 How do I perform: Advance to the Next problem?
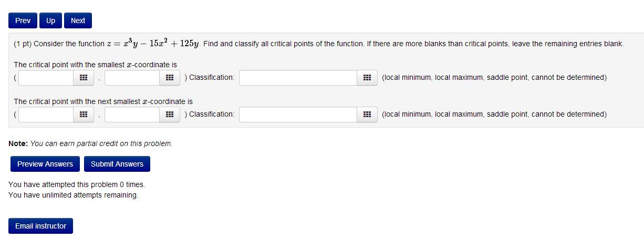tap(78, 20)
